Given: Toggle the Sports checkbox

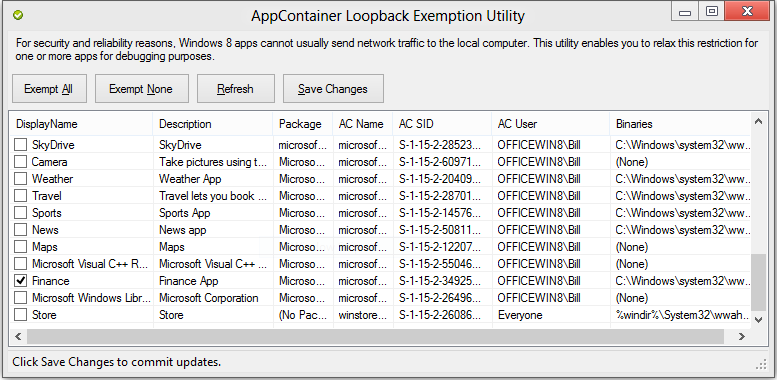Looking at the screenshot, I should pos(20,213).
